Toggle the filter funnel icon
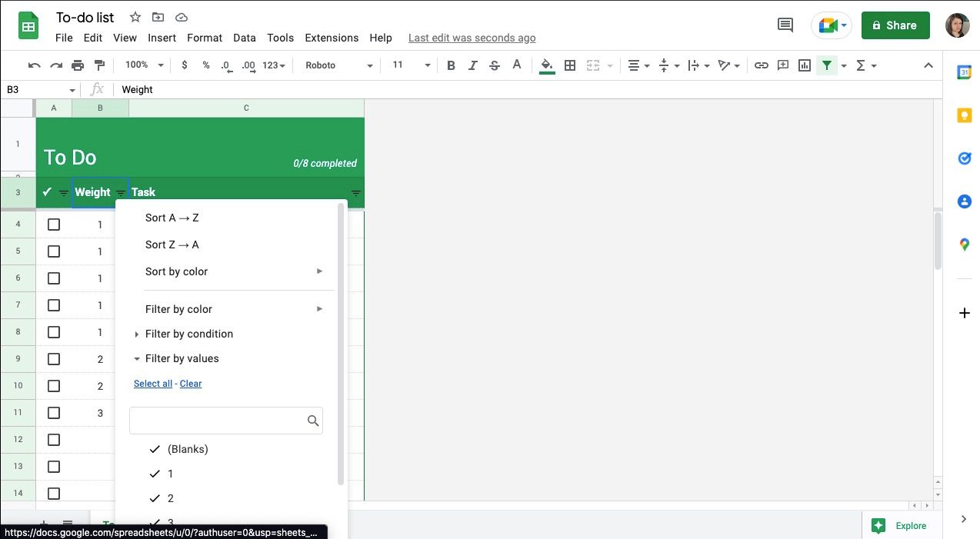Viewport: 980px width, 539px height. tap(827, 65)
